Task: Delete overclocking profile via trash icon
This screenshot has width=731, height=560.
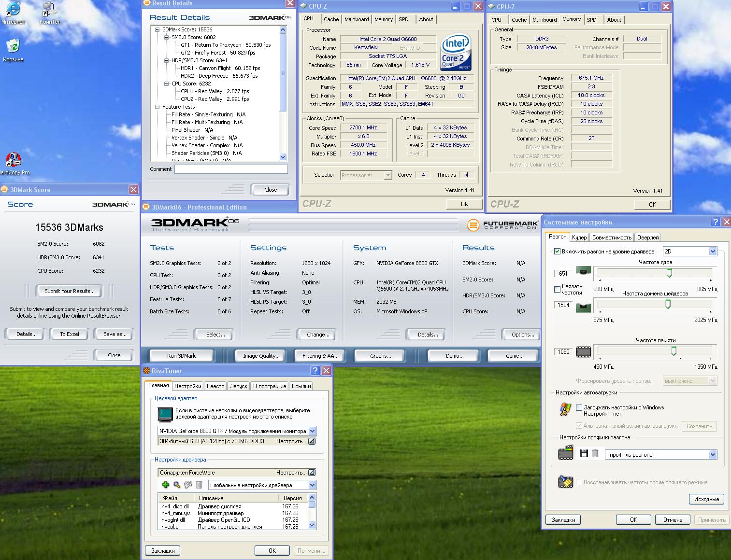Action: pyautogui.click(x=595, y=453)
